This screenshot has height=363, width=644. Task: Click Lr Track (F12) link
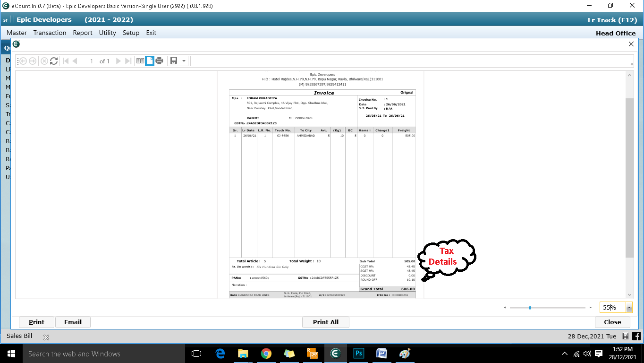(612, 20)
